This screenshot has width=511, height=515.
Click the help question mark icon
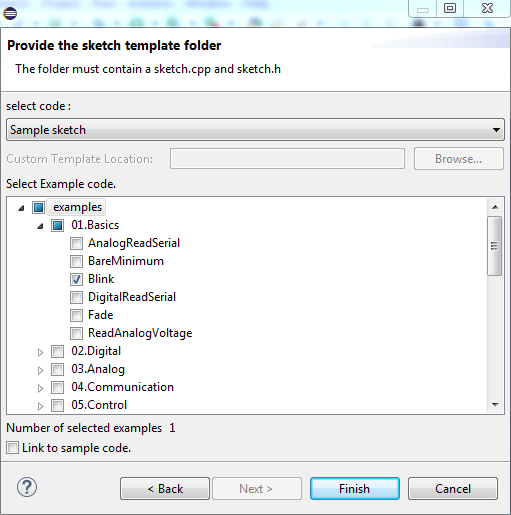[x=27, y=487]
